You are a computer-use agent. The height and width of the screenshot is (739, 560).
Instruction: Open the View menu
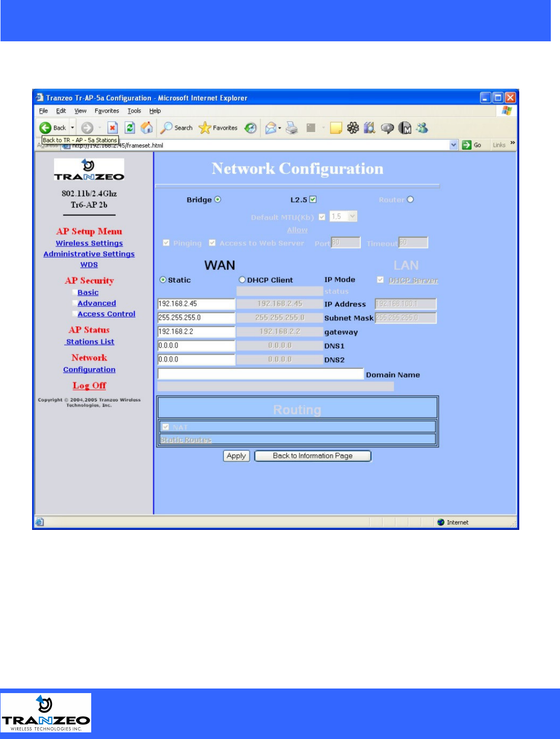pyautogui.click(x=81, y=111)
